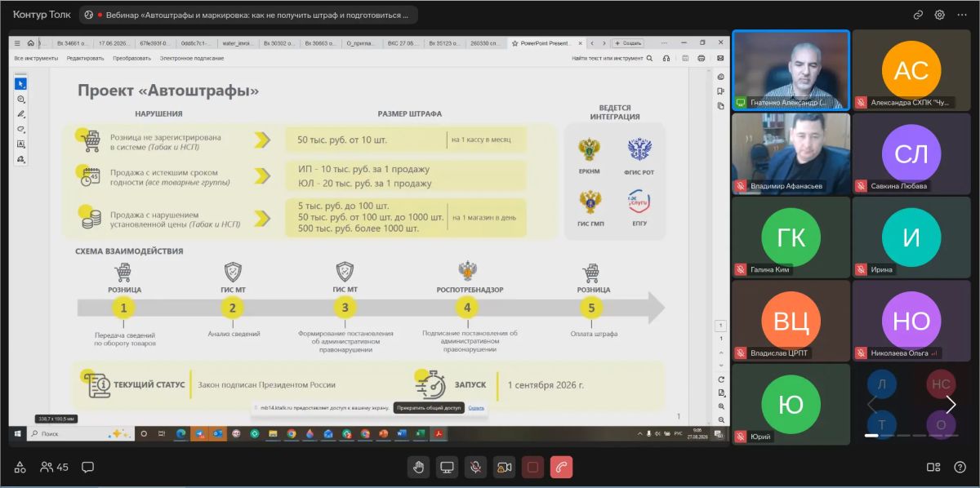Select Савкина Любава participant tile
This screenshot has width=980, height=488.
coord(911,153)
